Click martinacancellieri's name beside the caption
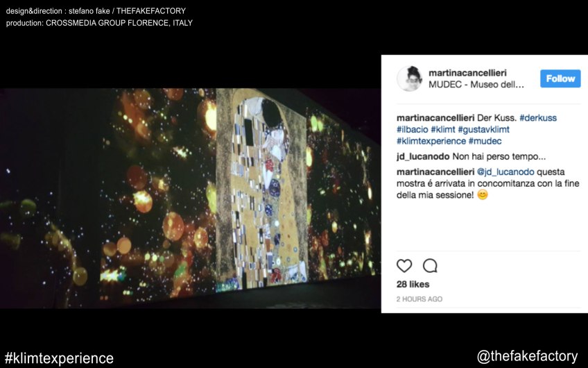Viewport: 588px width, 368px height. tap(435, 118)
